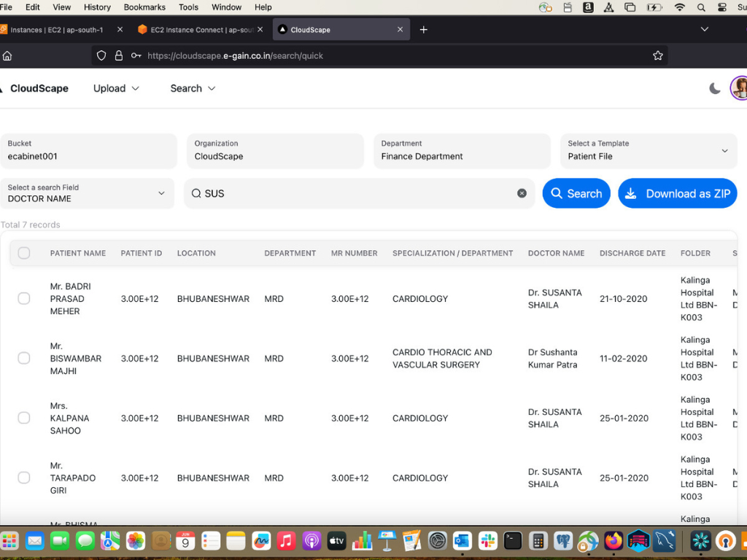This screenshot has height=560, width=747.
Task: Tick the checkbox for Mrs. KALPANA SAHOO
Action: coord(24,418)
